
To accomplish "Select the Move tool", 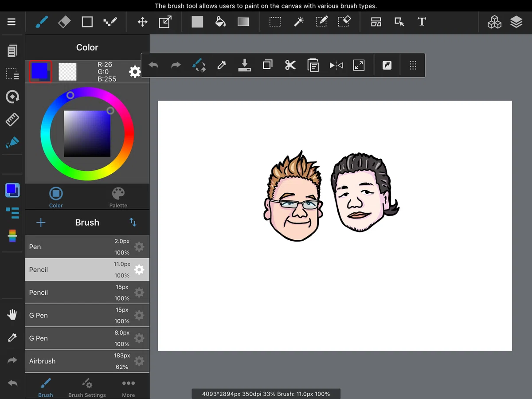I will pyautogui.click(x=142, y=22).
